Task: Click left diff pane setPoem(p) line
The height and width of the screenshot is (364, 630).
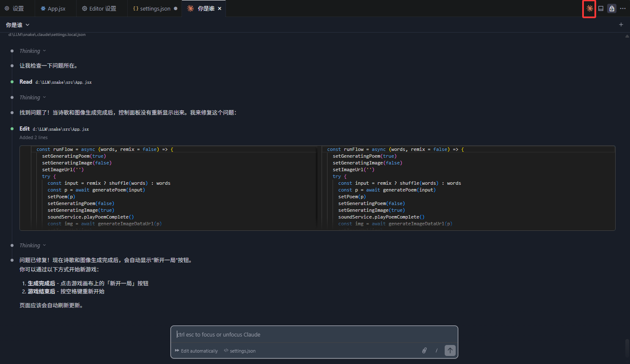Action: click(x=61, y=197)
